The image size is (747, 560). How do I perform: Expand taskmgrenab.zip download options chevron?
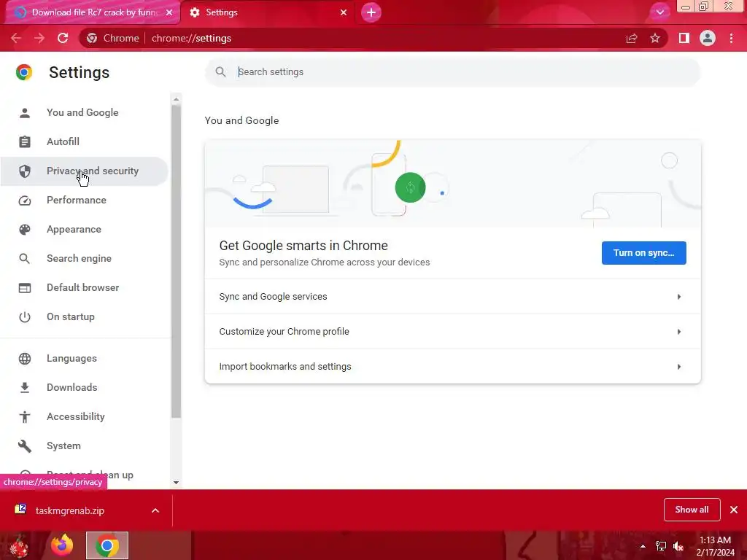click(x=155, y=510)
